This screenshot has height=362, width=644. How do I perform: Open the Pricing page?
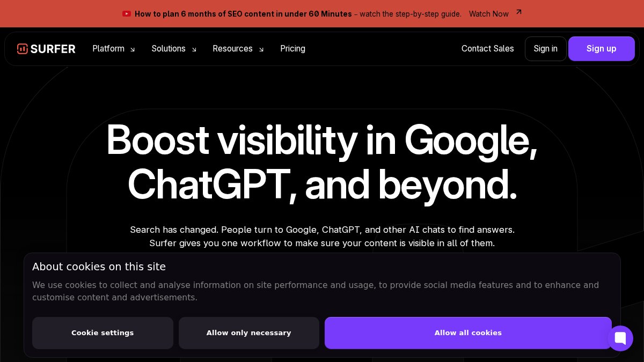292,49
